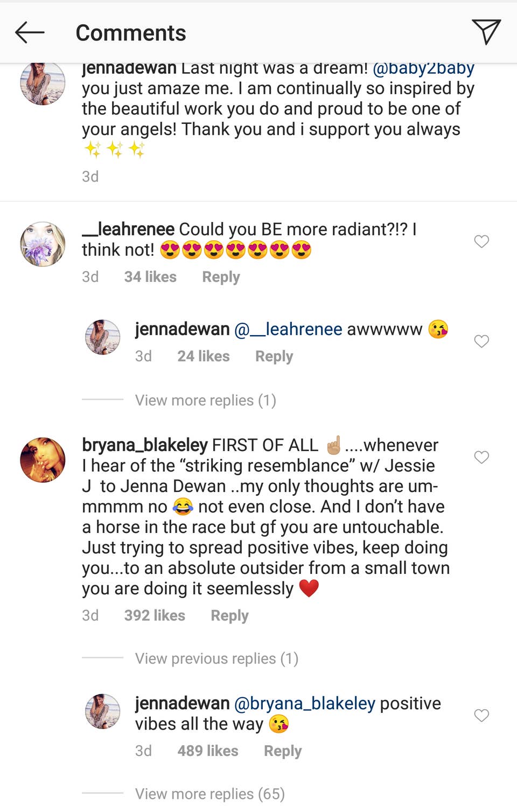This screenshot has height=812, width=517.
Task: Reply to bryana_blakeley's comment
Action: click(229, 615)
